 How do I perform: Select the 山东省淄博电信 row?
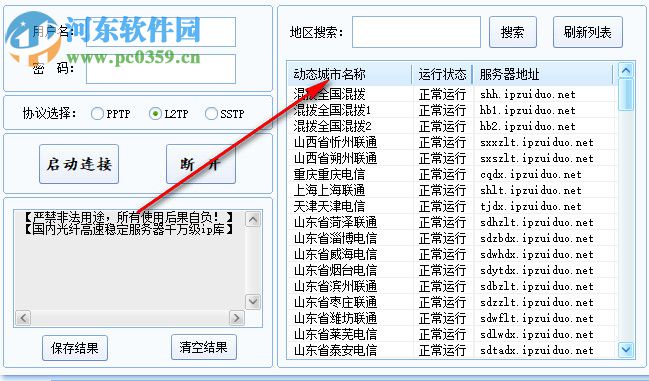pyautogui.click(x=451, y=238)
